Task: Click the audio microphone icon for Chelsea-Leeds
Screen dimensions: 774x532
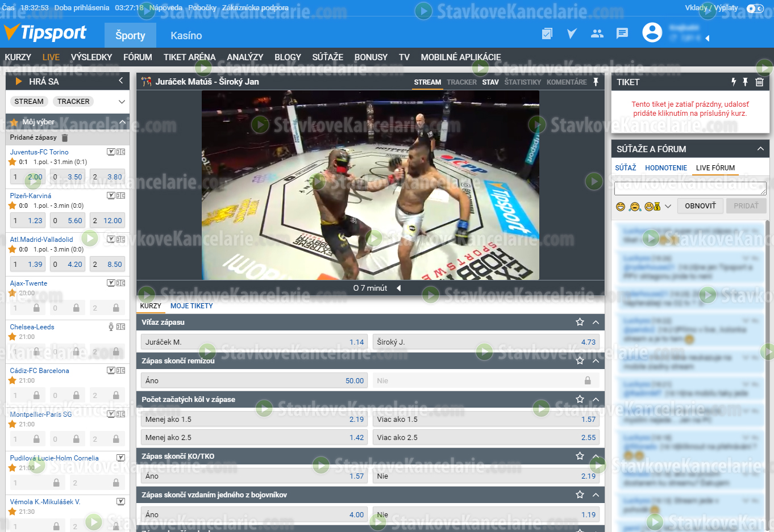Action: point(111,326)
